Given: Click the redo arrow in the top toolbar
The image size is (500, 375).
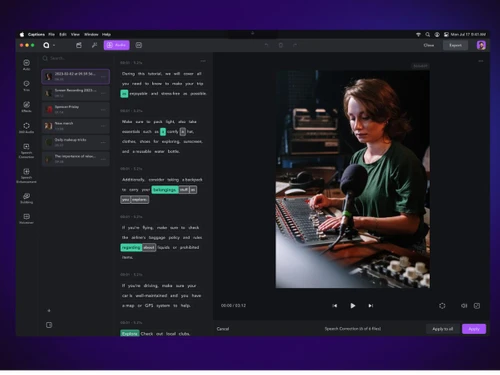Looking at the screenshot, I should click(295, 45).
